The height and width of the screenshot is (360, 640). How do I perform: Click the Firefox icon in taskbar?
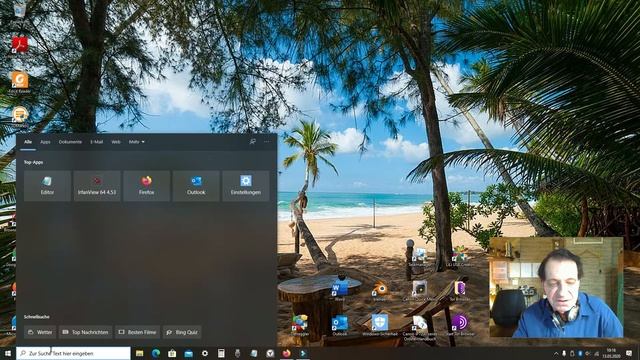(287, 353)
